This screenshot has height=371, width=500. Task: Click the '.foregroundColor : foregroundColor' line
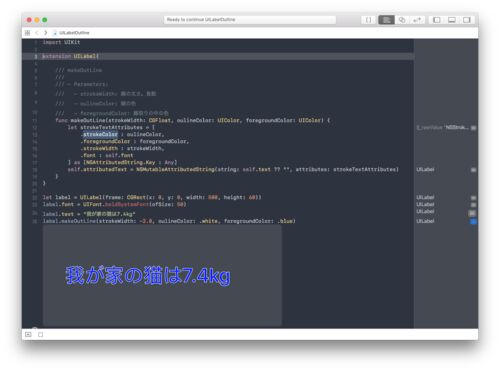[x=135, y=141]
